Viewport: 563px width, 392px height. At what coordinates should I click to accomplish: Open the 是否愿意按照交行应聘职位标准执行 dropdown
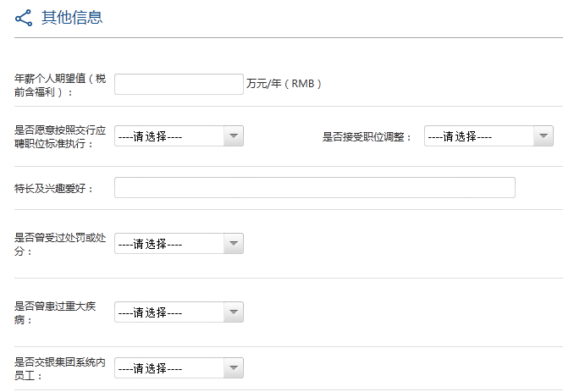coord(179,136)
